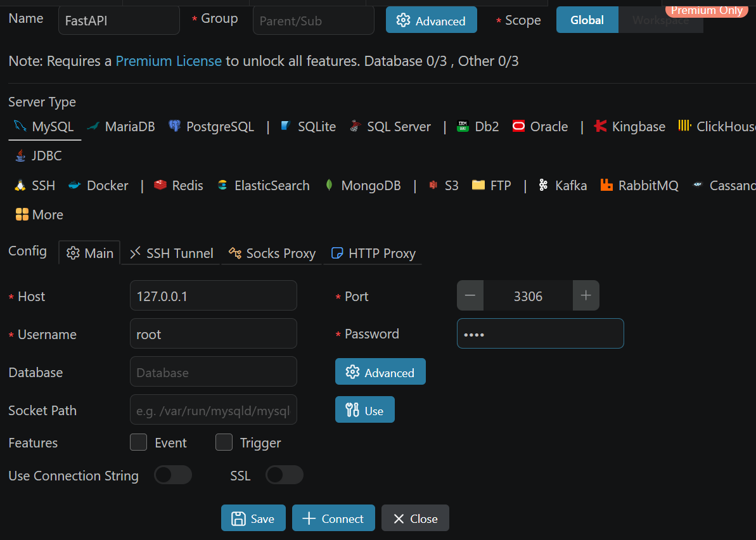Edit Port value 3306
This screenshot has width=756, height=540.
(x=528, y=295)
